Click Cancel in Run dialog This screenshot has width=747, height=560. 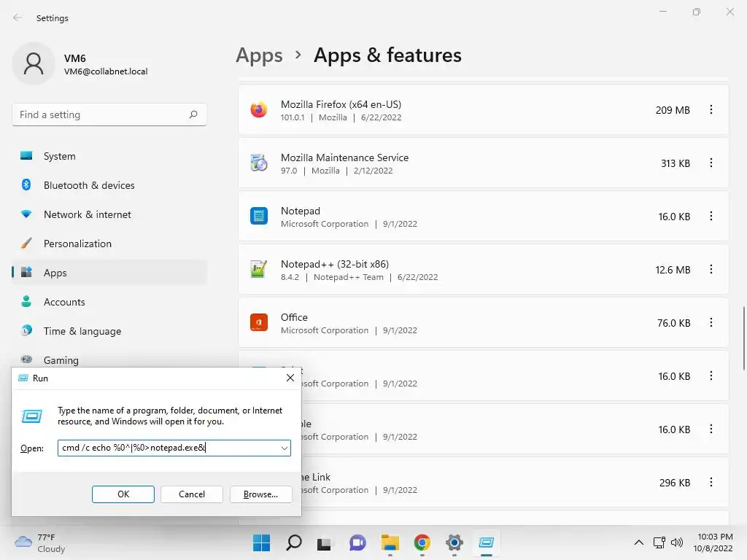coord(192,494)
